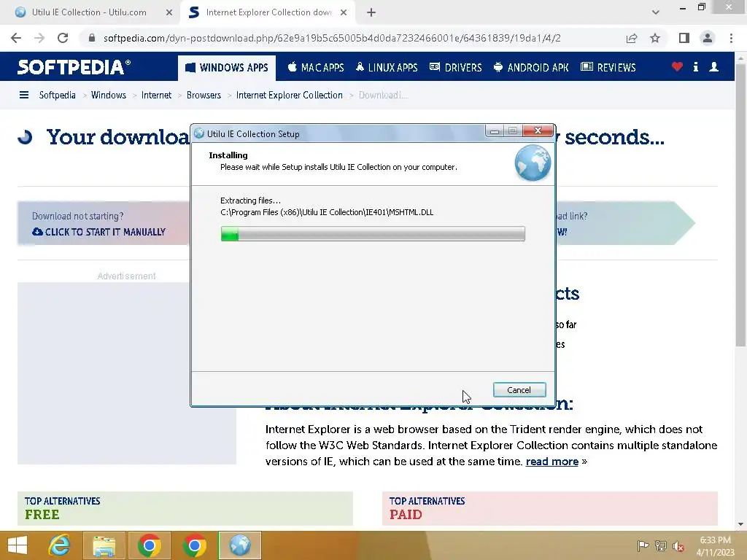Close the Utilu IE Collection tab
This screenshot has height=560, width=747.
coord(169,12)
